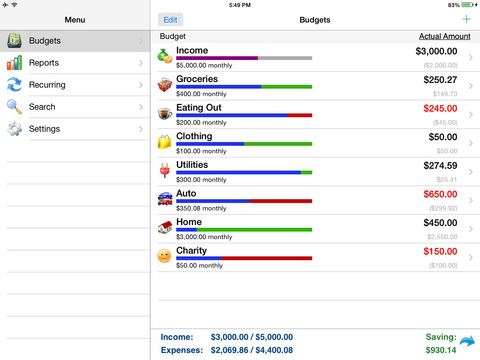The image size is (480, 360).
Task: Click the Groceries progress bar
Action: point(244,87)
